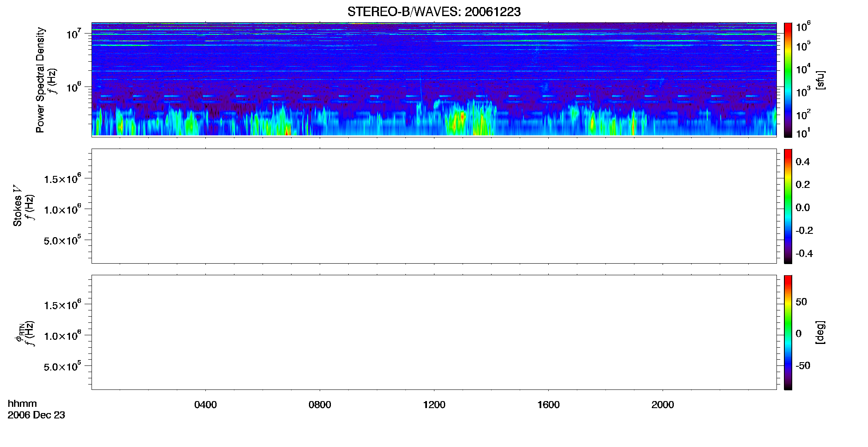Screen dimensions: 868x447
Task: Click the Power Spectral Density axis label
Action: pyautogui.click(x=40, y=80)
